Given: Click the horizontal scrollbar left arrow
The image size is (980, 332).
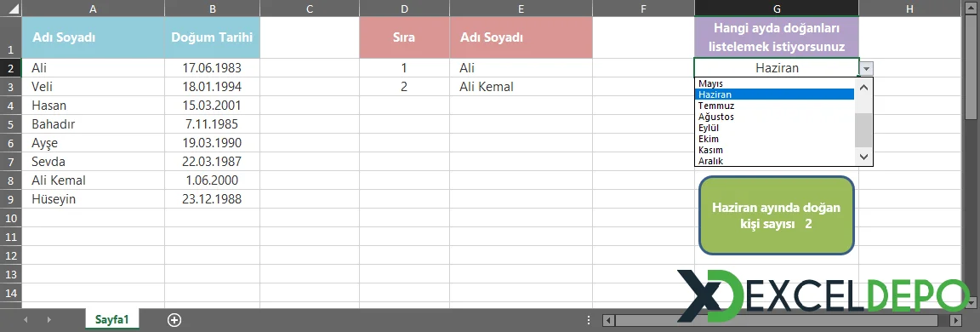Looking at the screenshot, I should pyautogui.click(x=608, y=320).
